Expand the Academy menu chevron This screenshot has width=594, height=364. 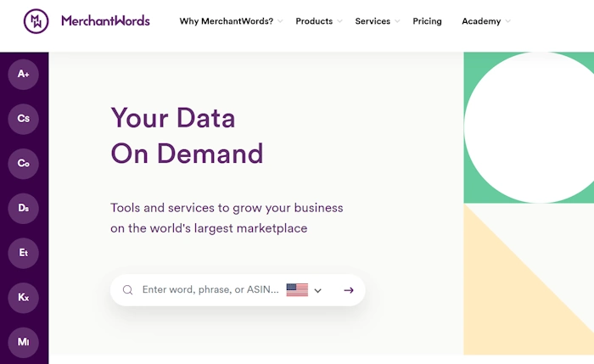(x=507, y=21)
